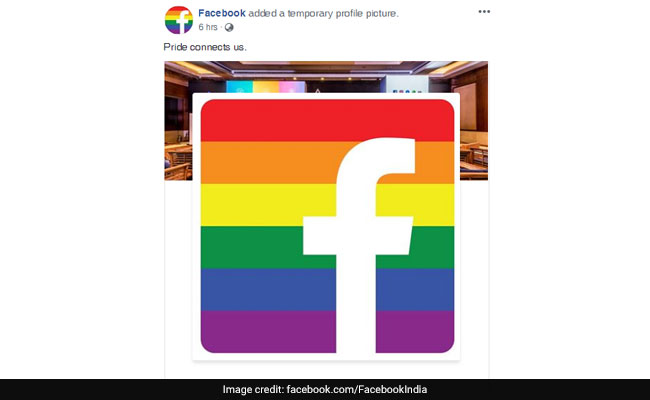Click the red stripe of the pride logo
This screenshot has width=650, height=400.
pos(327,120)
